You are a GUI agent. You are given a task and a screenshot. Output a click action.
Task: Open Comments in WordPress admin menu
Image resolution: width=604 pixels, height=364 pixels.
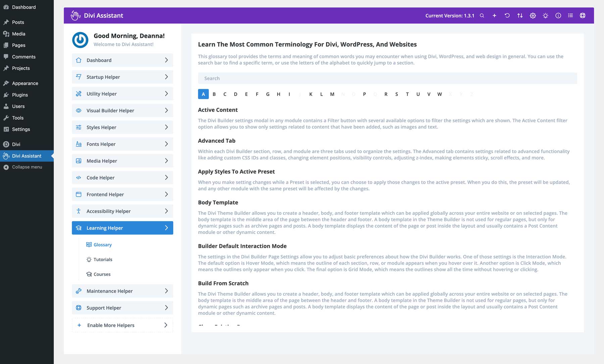(27, 57)
